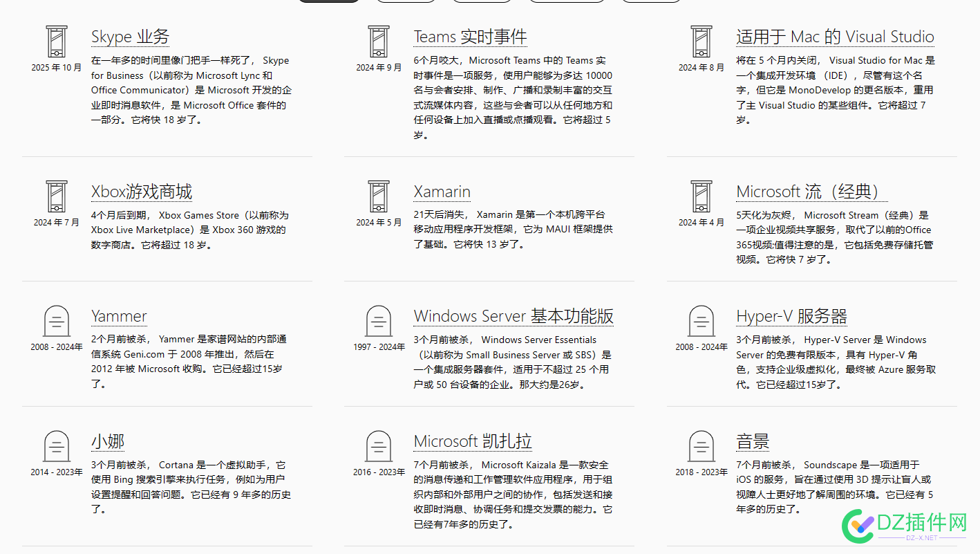
Task: Click the paragraph starting 21天后消失
Action: click(513, 230)
